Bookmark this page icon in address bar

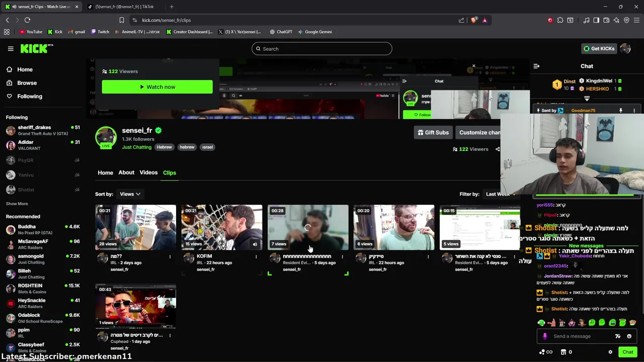pyautogui.click(x=122, y=20)
